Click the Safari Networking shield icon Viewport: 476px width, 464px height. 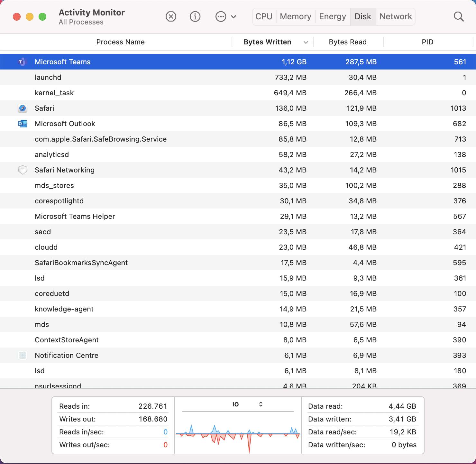pos(22,170)
